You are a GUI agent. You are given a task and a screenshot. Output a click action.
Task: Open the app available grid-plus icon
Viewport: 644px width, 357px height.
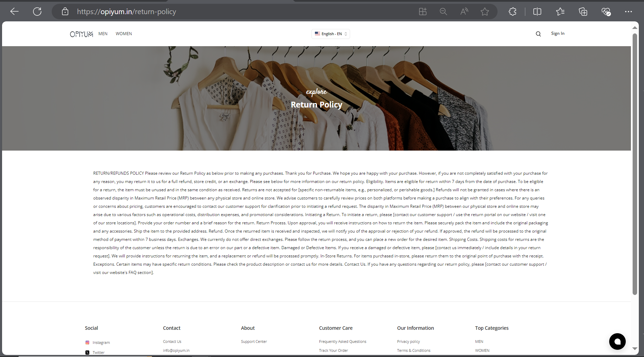click(x=423, y=12)
